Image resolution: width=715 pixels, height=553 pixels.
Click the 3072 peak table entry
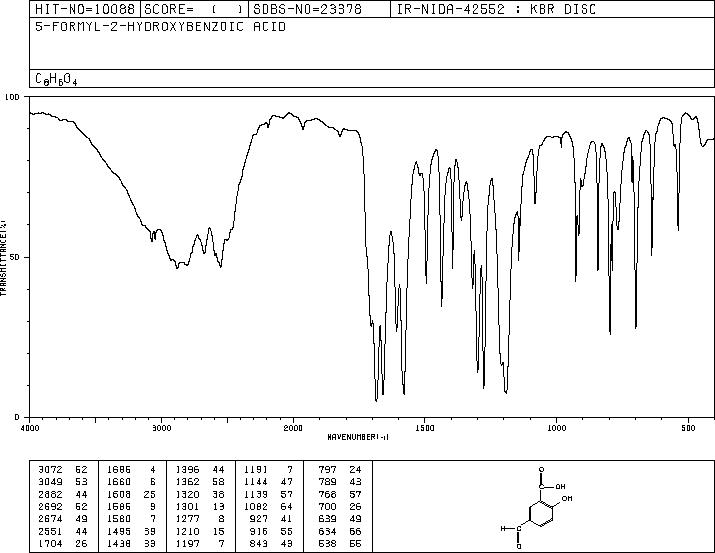[62, 469]
